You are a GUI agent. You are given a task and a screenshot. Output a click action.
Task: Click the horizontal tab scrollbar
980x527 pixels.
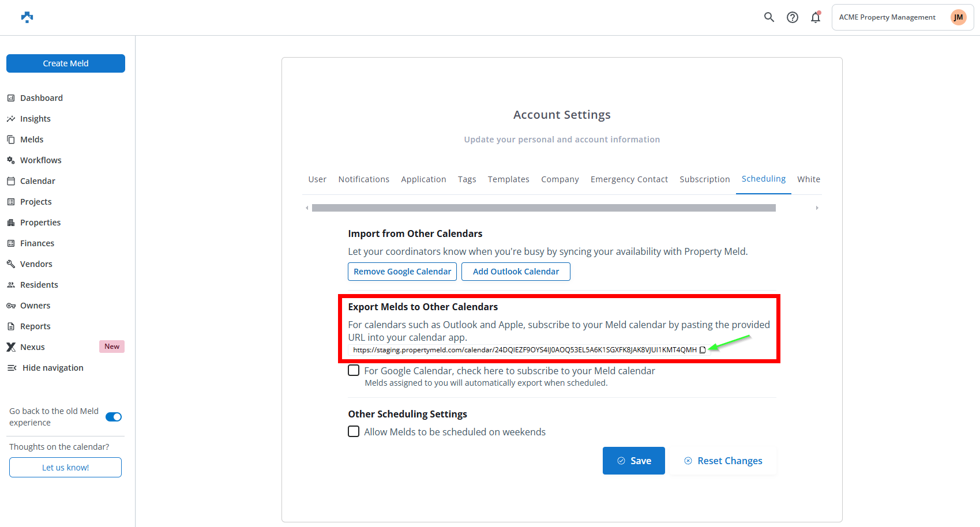(x=543, y=208)
